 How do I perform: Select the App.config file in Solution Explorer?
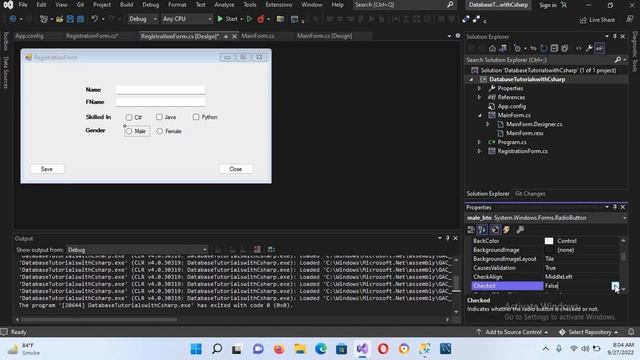click(511, 107)
